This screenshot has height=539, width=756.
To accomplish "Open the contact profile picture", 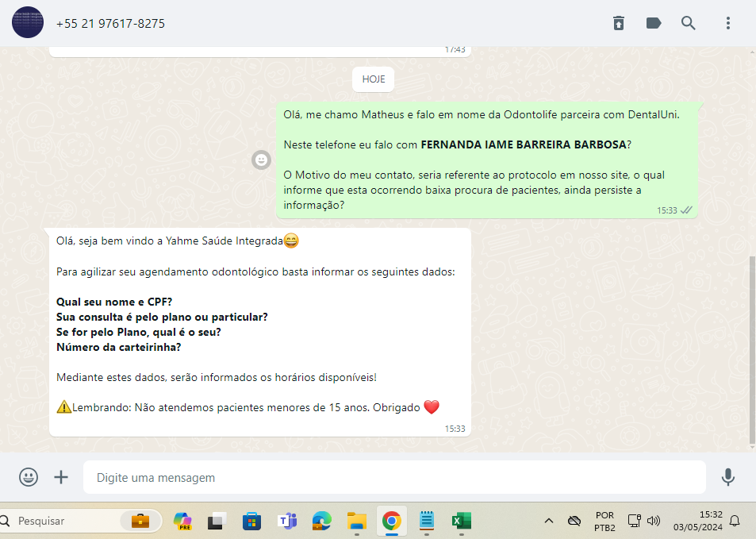I will 28,23.
